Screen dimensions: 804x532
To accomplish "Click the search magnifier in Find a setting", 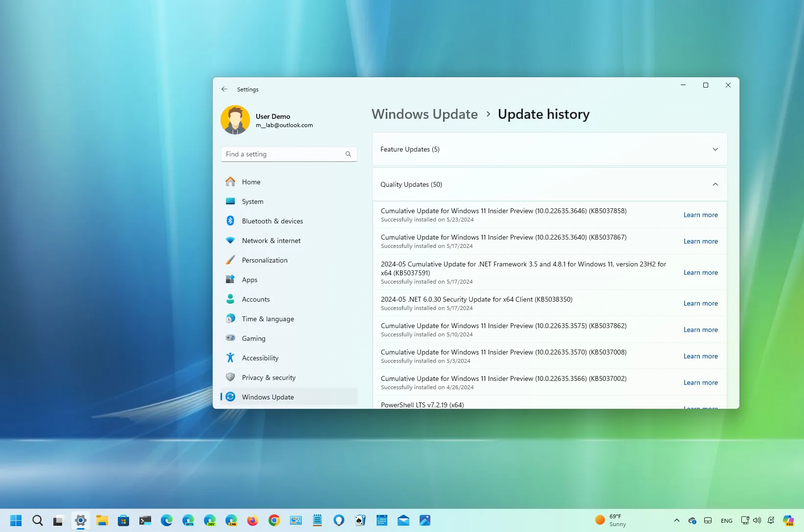I will click(x=348, y=154).
